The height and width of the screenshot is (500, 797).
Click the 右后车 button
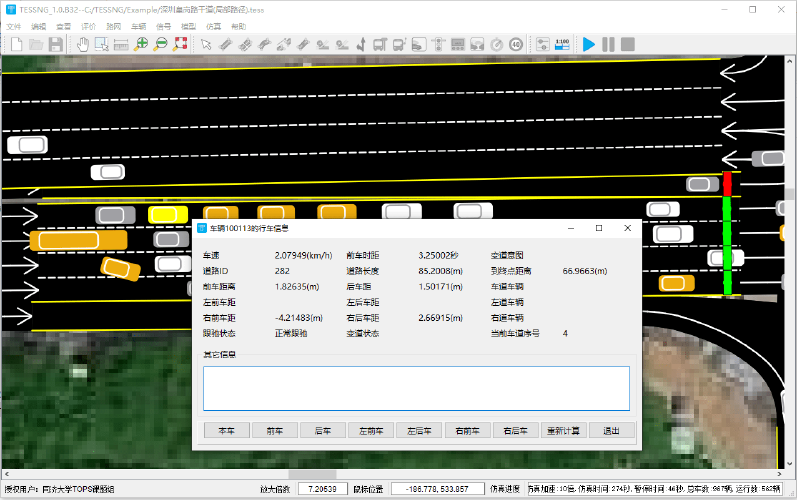515,430
